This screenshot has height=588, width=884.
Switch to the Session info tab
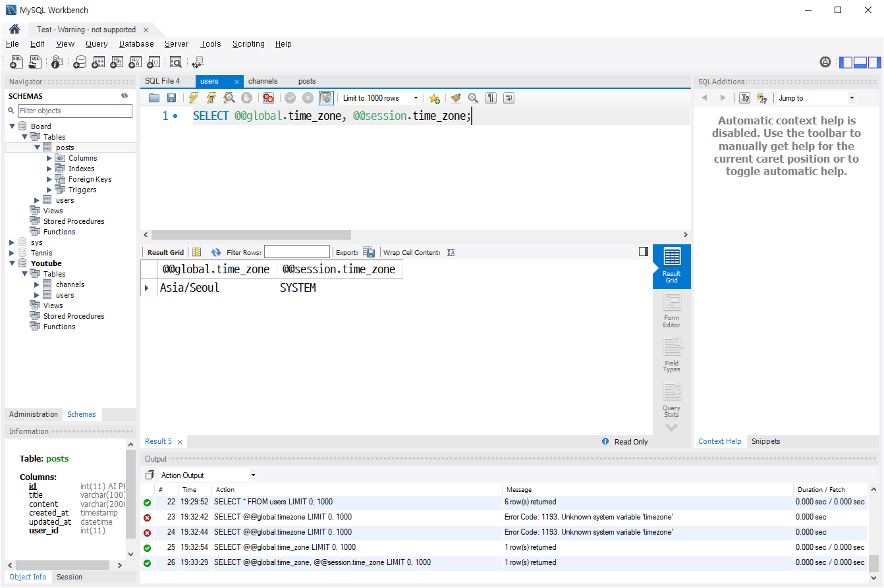pyautogui.click(x=69, y=577)
